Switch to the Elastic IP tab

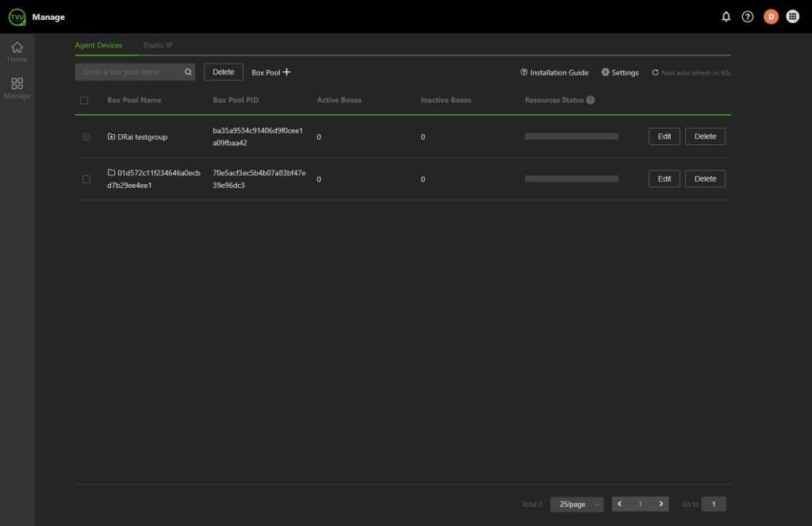pos(158,45)
